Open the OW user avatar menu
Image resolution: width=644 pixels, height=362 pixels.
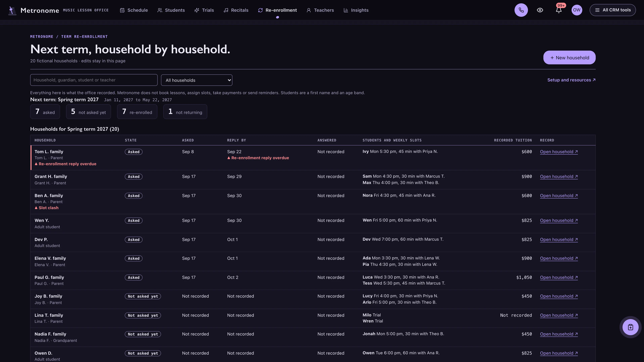point(577,10)
